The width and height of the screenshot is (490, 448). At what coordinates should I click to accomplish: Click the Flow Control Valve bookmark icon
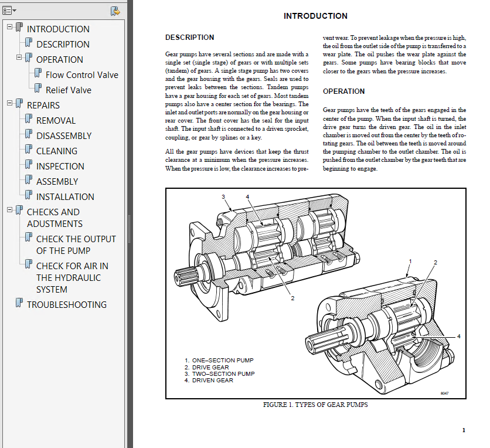click(38, 73)
